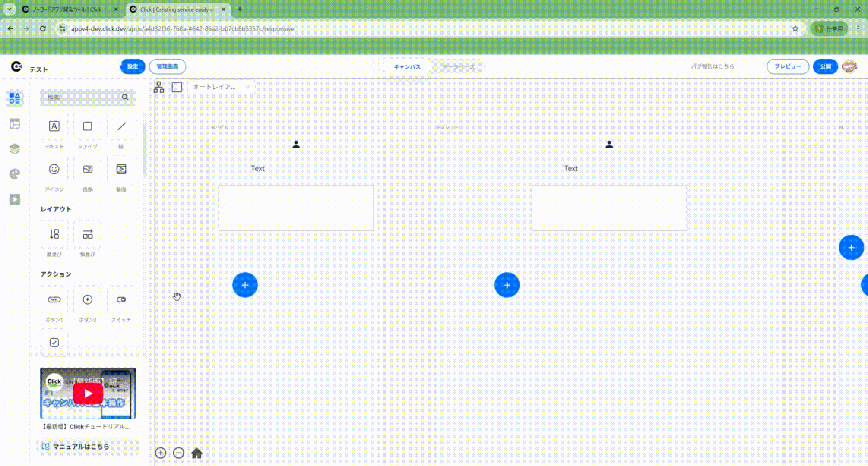
Task: Open the theme palette sidebar icon
Action: 15,174
